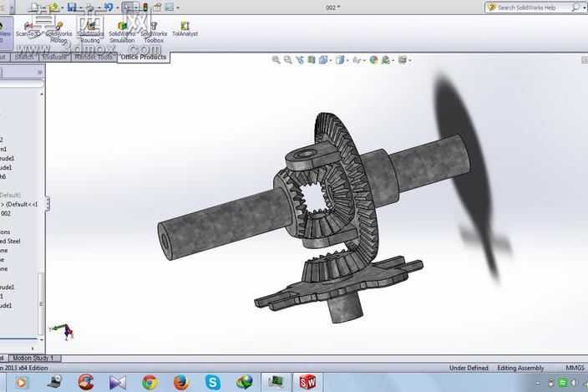Click the Previous View icon
The height and width of the screenshot is (392, 588).
tap(300, 60)
